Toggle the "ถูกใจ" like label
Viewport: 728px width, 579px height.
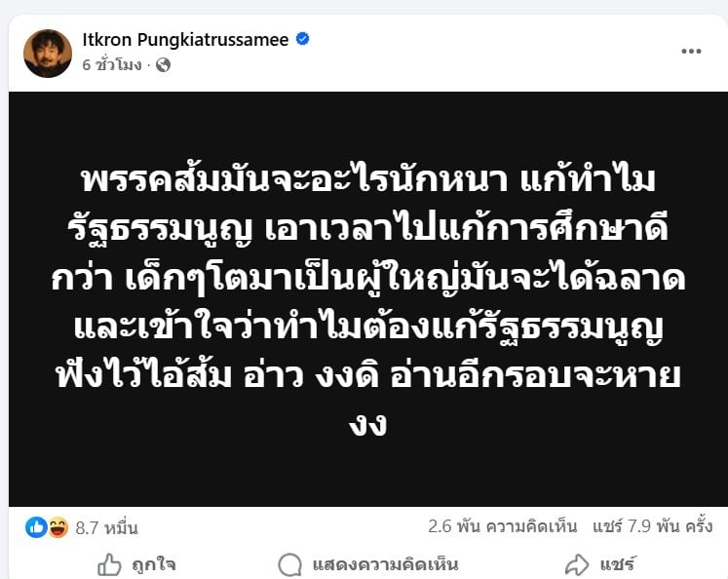point(156,564)
